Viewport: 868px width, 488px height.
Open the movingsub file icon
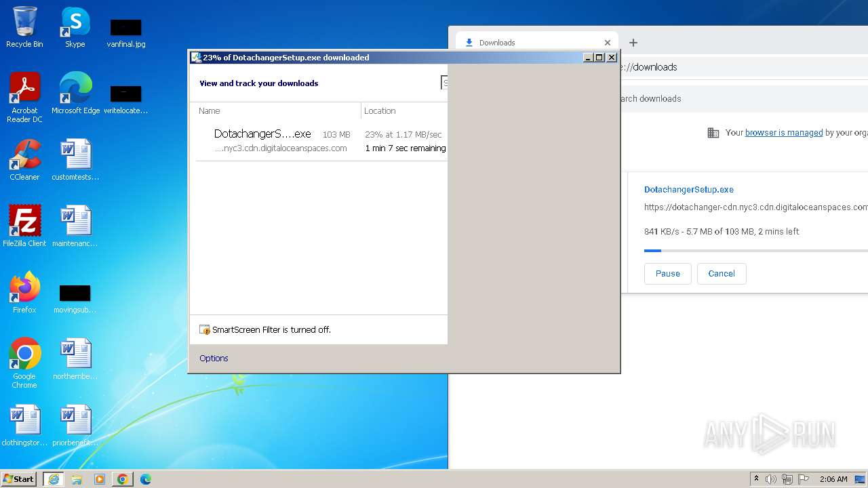75,299
